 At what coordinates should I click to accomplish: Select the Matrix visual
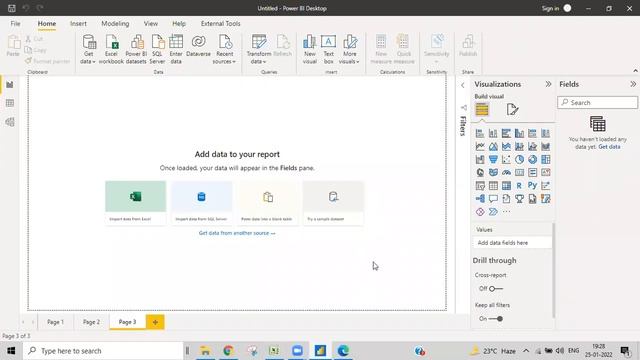(x=506, y=186)
